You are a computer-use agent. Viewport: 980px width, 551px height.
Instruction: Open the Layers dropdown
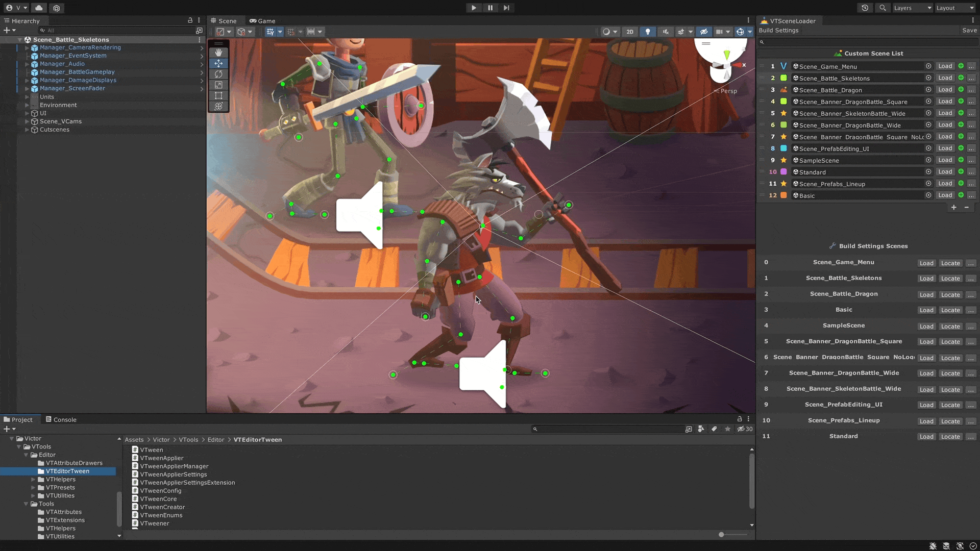tap(912, 8)
